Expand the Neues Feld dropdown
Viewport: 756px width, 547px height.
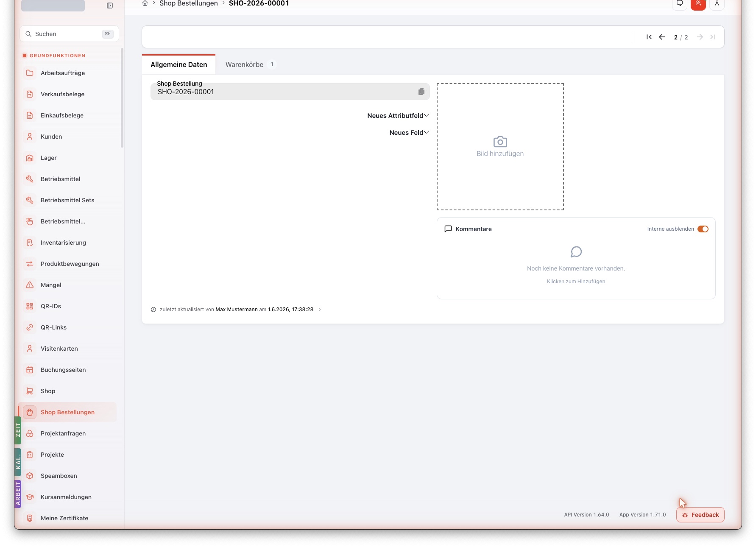409,133
